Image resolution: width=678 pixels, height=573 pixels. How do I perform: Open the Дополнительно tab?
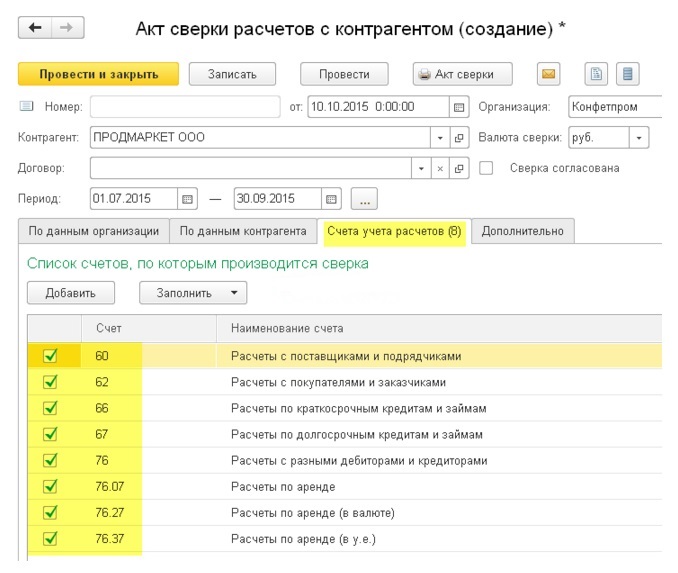pyautogui.click(x=522, y=231)
